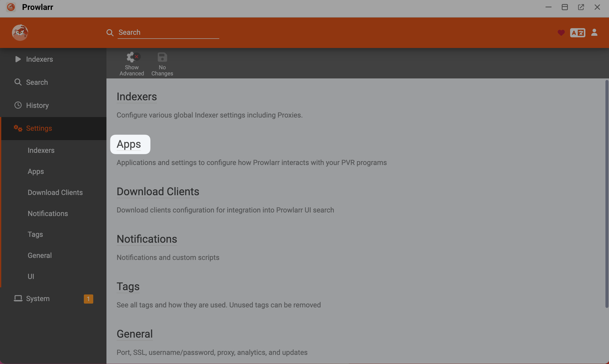Select Download Clients in the sidebar
Image resolution: width=609 pixels, height=364 pixels.
tap(55, 192)
